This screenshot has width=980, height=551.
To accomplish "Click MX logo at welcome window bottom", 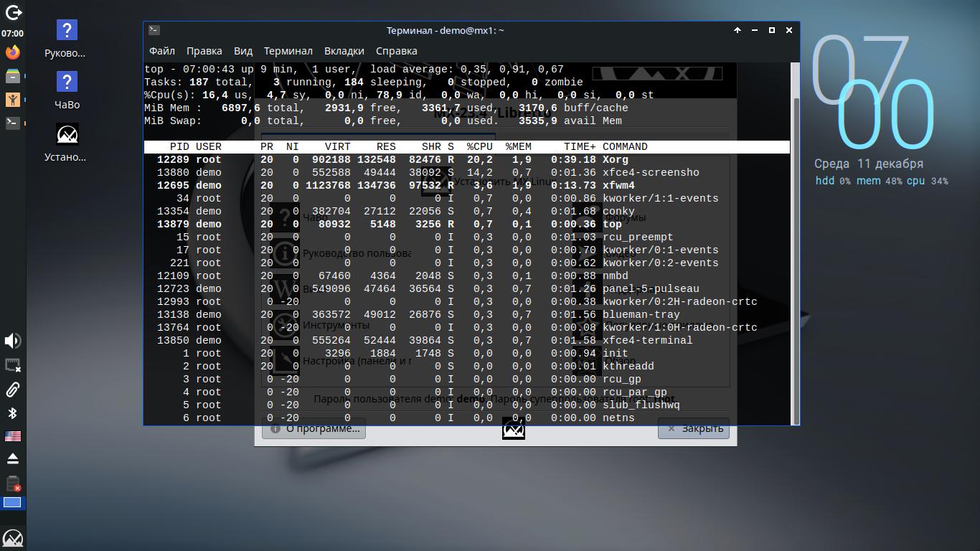I will pos(514,428).
